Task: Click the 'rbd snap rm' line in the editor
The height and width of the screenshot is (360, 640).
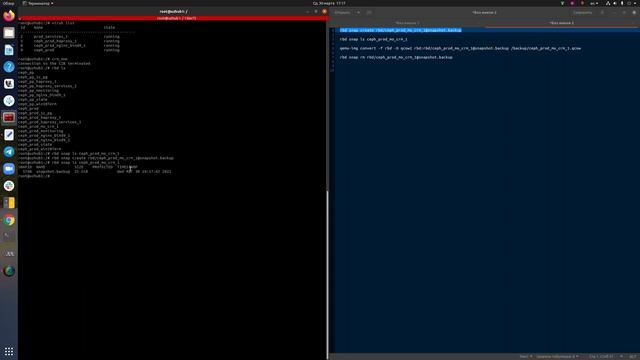Action: (396, 57)
